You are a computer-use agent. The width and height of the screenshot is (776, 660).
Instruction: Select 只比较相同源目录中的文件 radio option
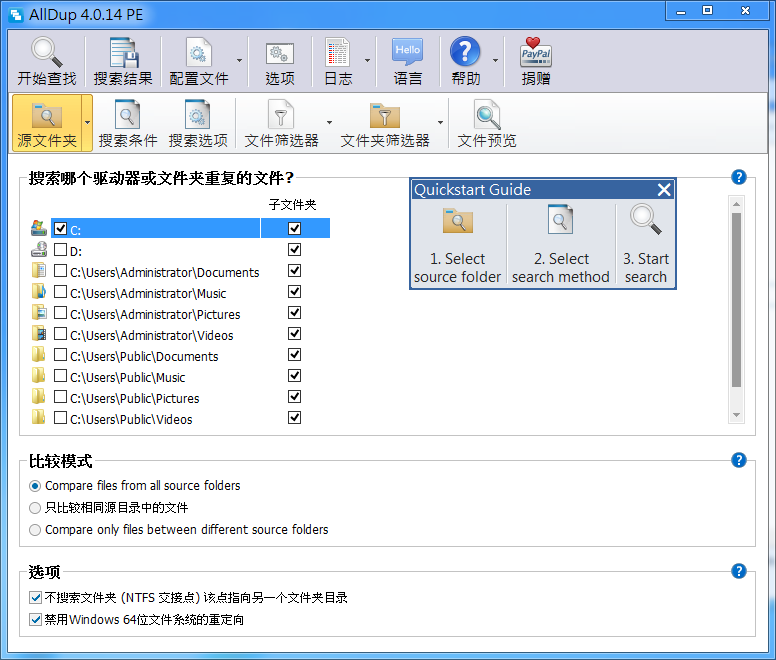tap(35, 508)
